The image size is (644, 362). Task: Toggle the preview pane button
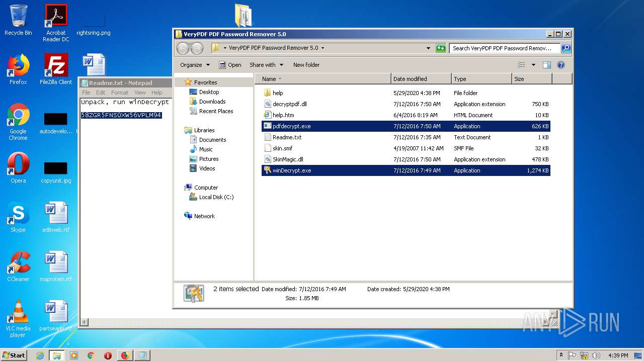click(547, 65)
